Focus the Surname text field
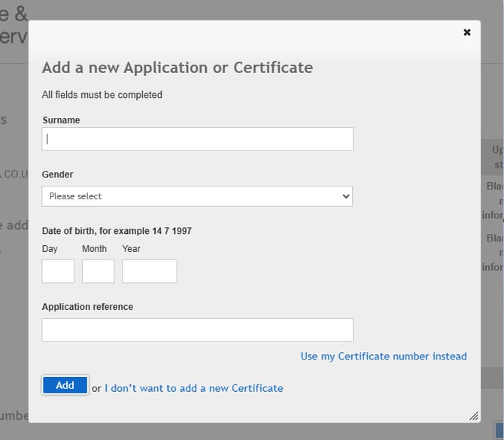Image resolution: width=504 pixels, height=440 pixels. click(197, 139)
